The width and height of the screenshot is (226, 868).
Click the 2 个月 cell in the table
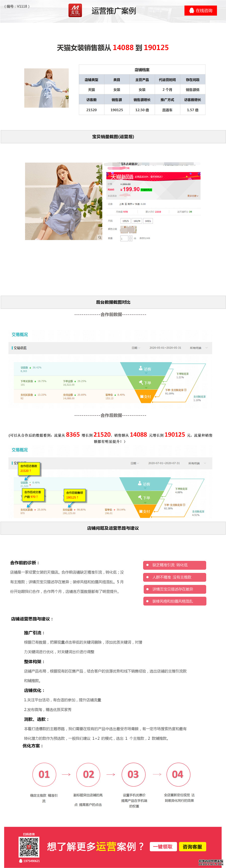pyautogui.click(x=167, y=90)
